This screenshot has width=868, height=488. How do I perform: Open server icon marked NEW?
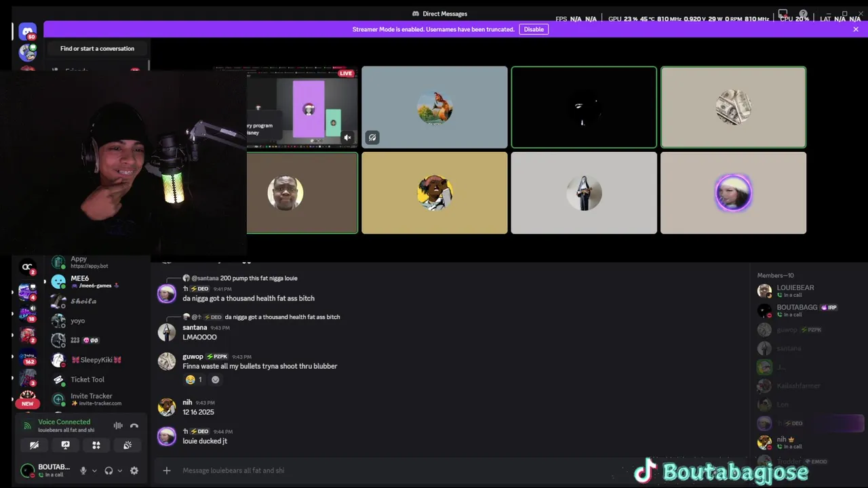point(28,399)
